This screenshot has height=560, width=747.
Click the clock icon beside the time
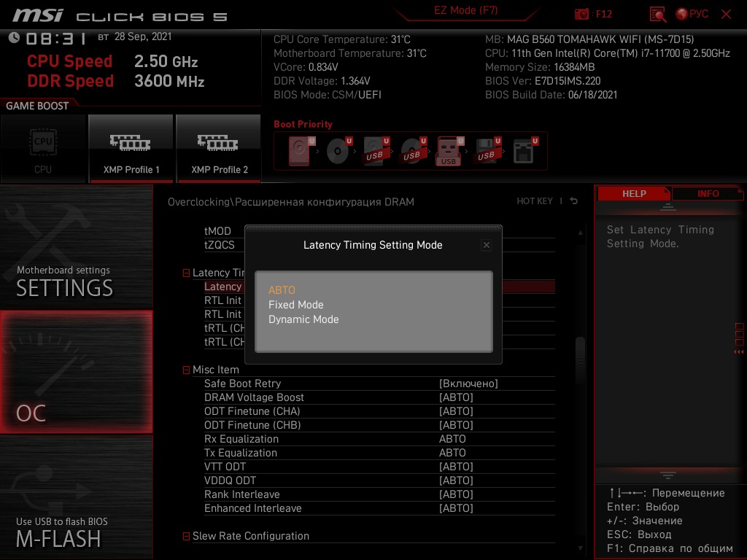click(x=14, y=38)
